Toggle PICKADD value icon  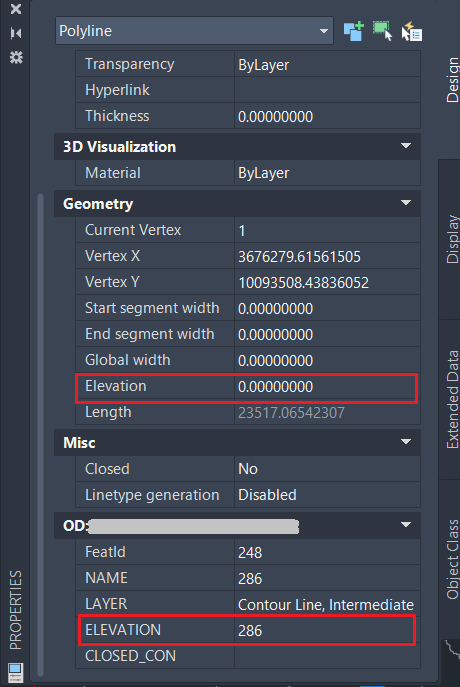tap(354, 31)
